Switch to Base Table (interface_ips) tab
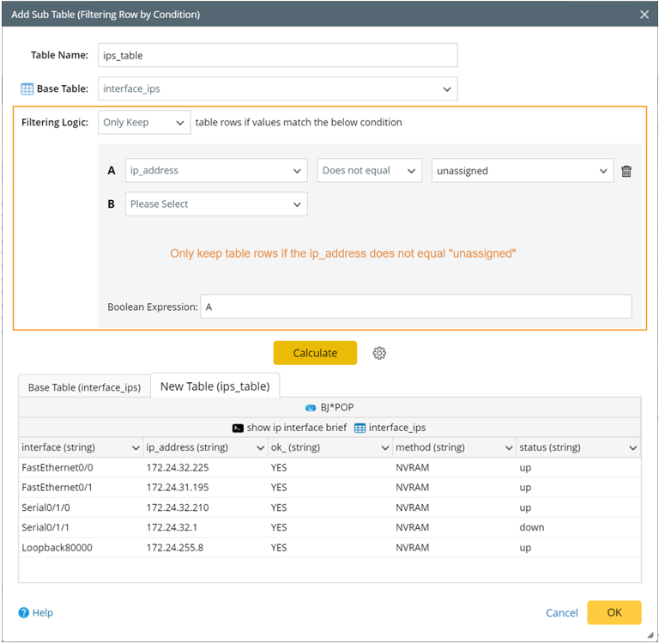 84,387
